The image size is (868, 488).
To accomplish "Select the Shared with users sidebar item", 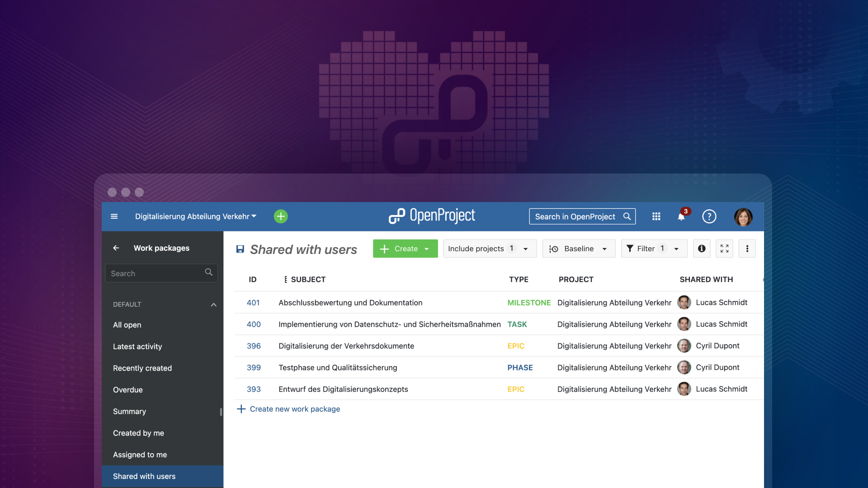I will point(144,475).
